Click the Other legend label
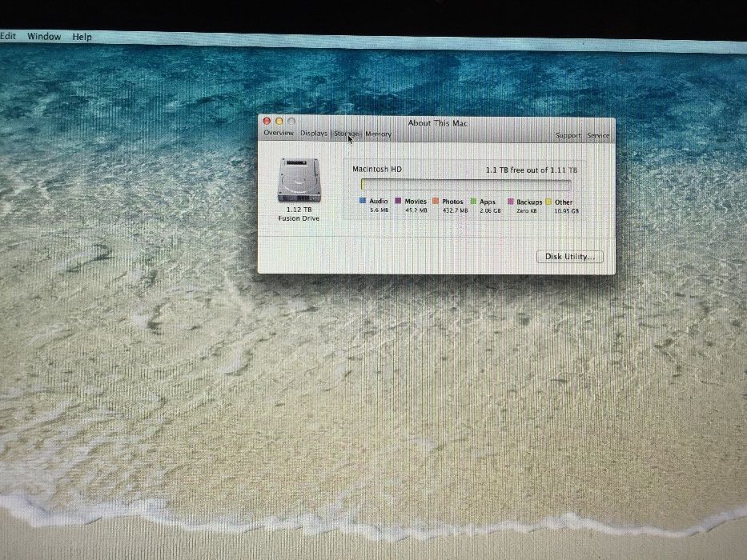747x560 pixels. 564,202
